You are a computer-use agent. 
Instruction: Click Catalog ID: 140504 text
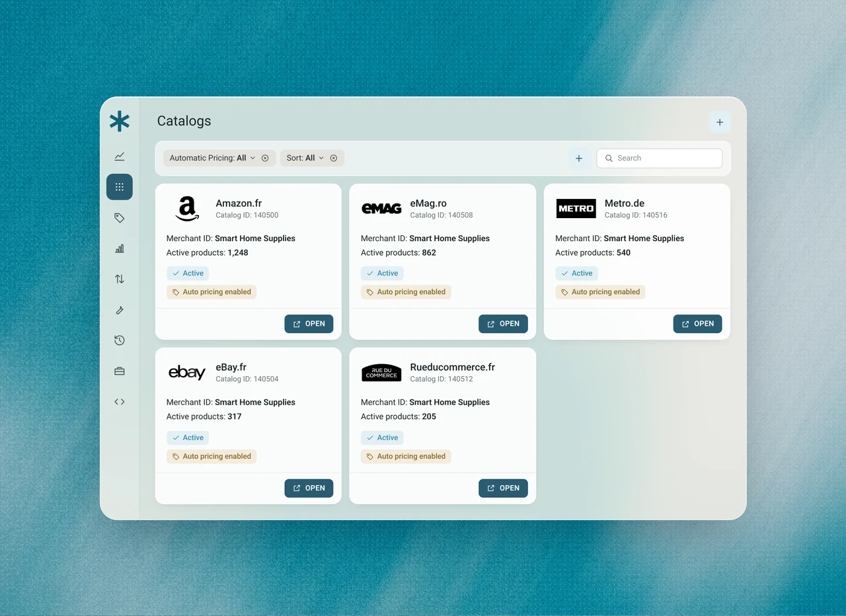pos(247,379)
